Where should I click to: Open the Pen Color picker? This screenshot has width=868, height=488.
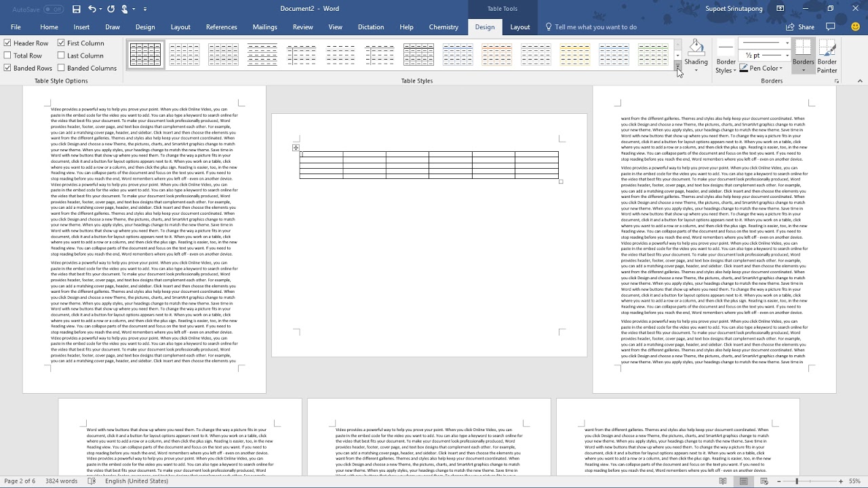pos(762,68)
